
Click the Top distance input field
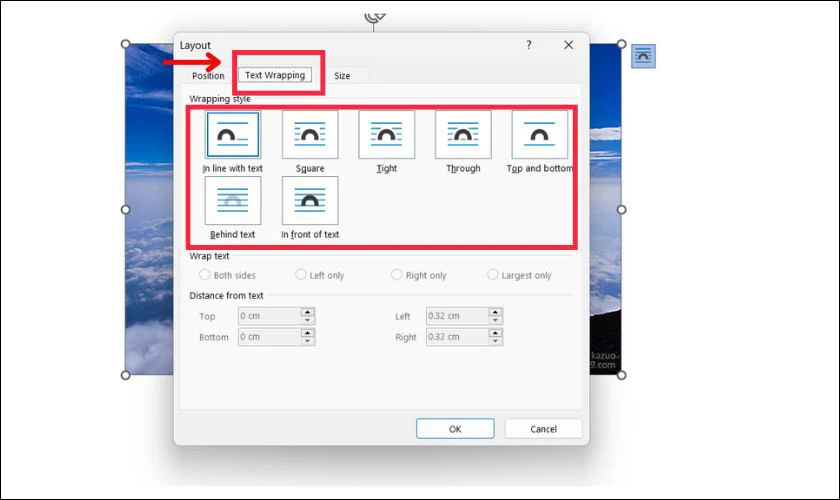[x=269, y=316]
